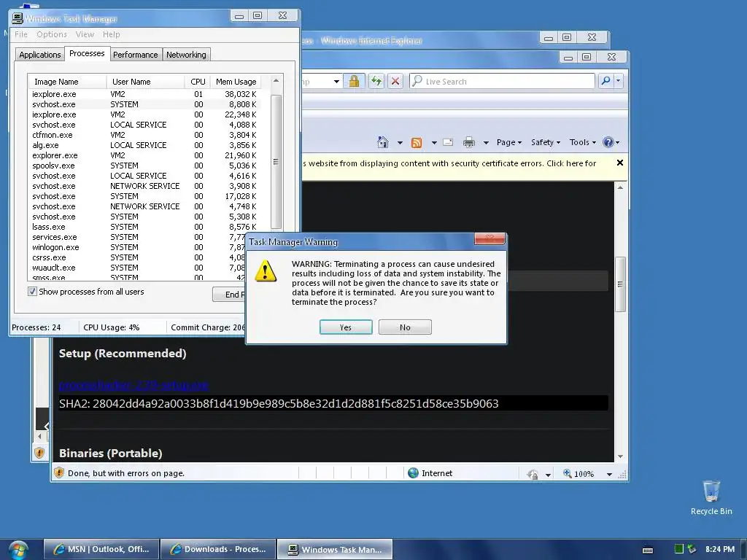
Task: Click the blue magnifier Search button
Action: click(606, 81)
